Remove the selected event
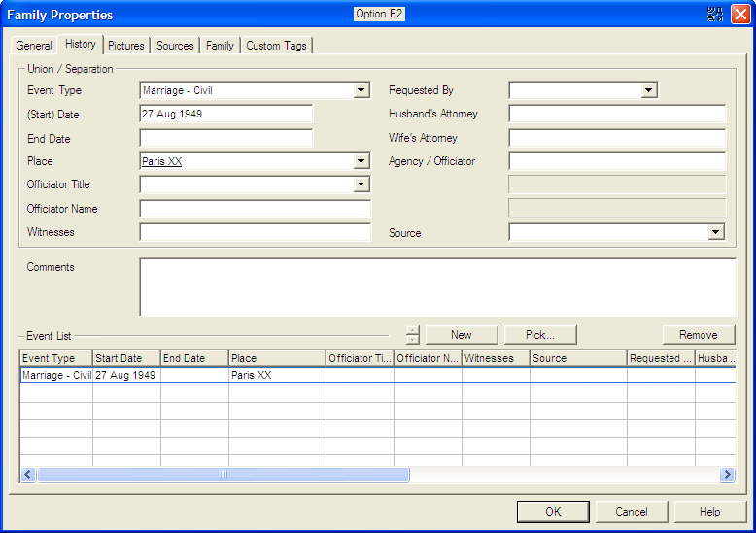Viewport: 756px width, 533px height. point(698,335)
